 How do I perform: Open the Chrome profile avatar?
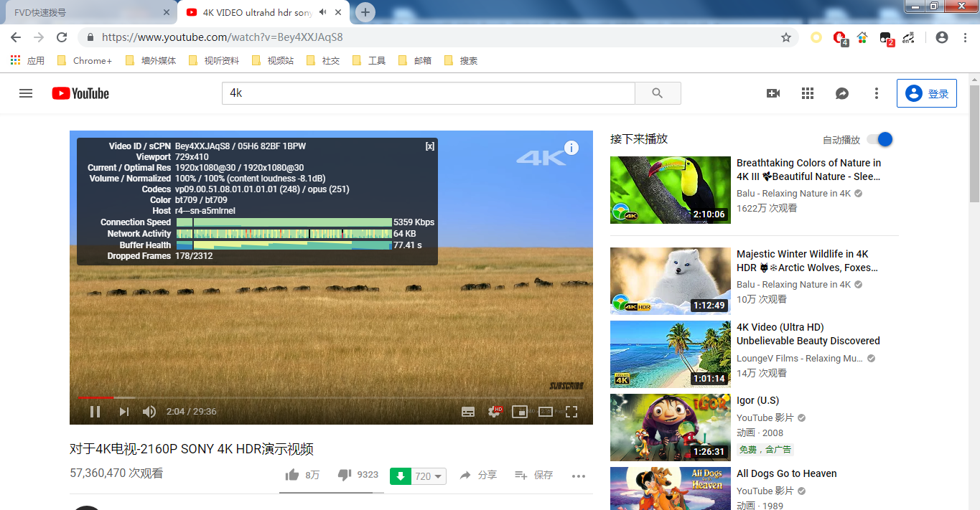(x=942, y=37)
